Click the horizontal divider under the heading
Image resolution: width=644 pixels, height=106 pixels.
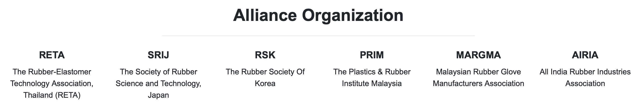(x=318, y=36)
